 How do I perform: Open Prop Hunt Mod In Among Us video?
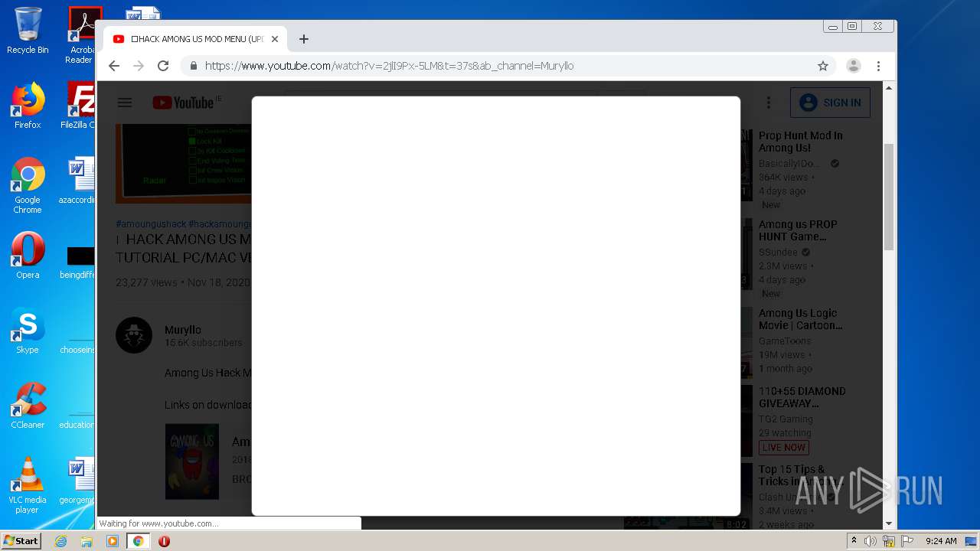pyautogui.click(x=800, y=142)
